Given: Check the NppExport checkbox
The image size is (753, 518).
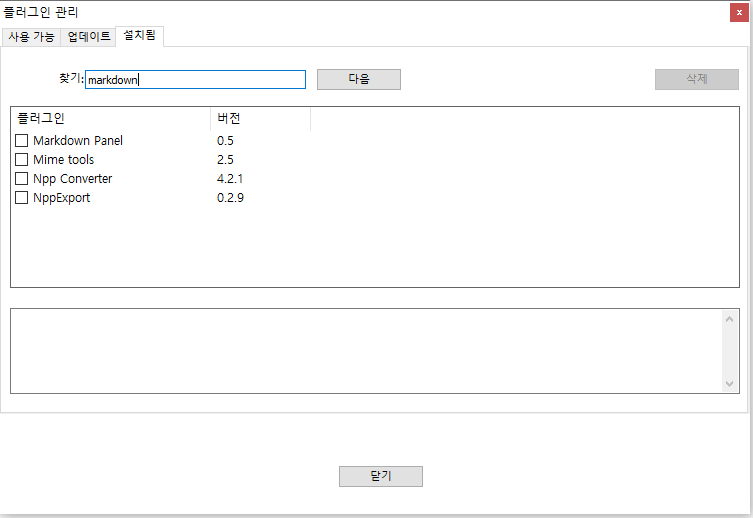Looking at the screenshot, I should (x=22, y=198).
